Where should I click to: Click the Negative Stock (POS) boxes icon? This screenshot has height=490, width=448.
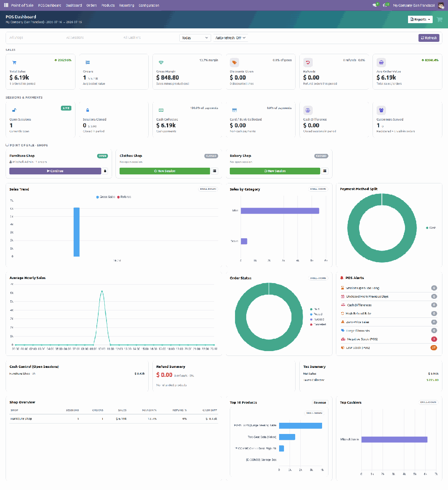(x=343, y=339)
